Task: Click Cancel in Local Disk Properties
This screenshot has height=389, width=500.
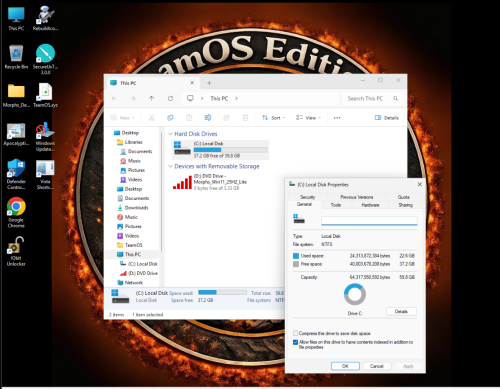Action: pyautogui.click(x=377, y=366)
